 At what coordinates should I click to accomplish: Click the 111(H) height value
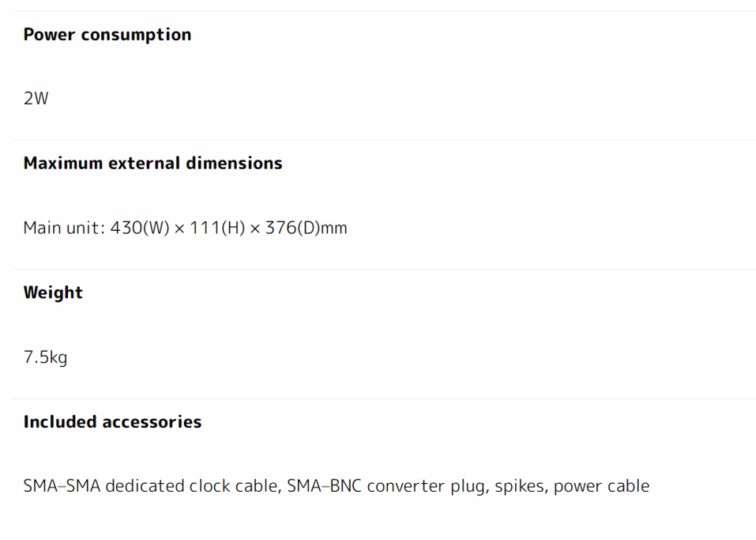tap(217, 228)
